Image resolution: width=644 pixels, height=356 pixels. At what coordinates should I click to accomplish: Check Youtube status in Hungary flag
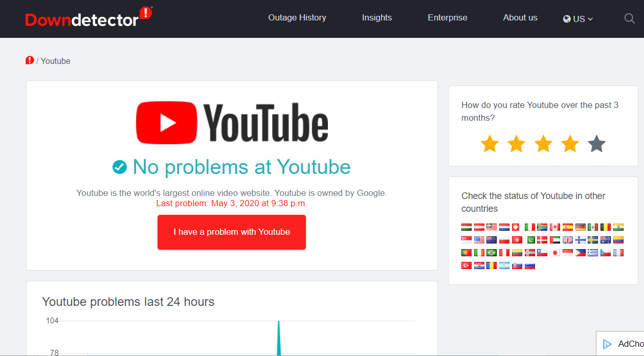[467, 227]
